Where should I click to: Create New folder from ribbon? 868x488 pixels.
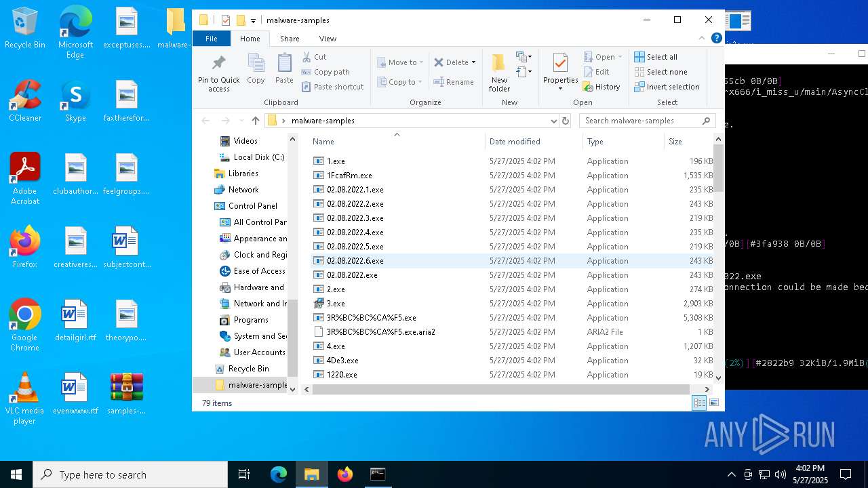pyautogui.click(x=499, y=73)
